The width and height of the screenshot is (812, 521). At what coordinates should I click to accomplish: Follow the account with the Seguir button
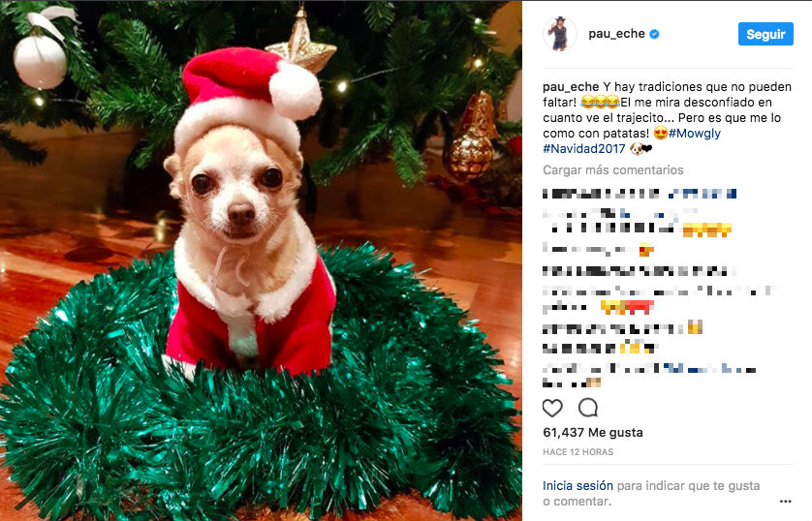pos(765,34)
